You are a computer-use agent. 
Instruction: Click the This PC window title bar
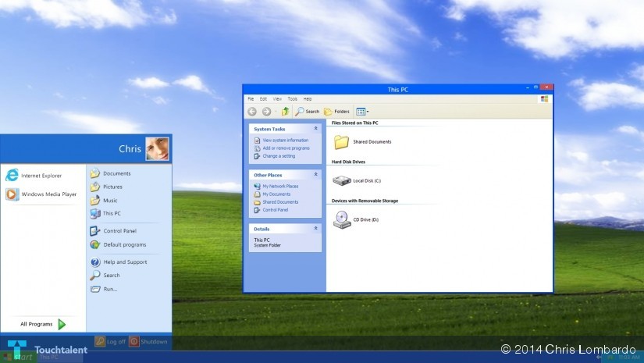pos(397,89)
